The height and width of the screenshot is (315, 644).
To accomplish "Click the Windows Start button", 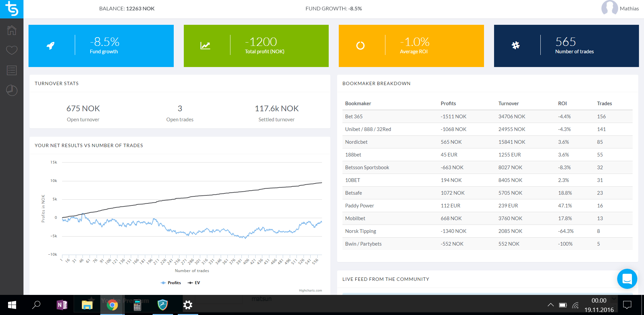I will point(12,305).
